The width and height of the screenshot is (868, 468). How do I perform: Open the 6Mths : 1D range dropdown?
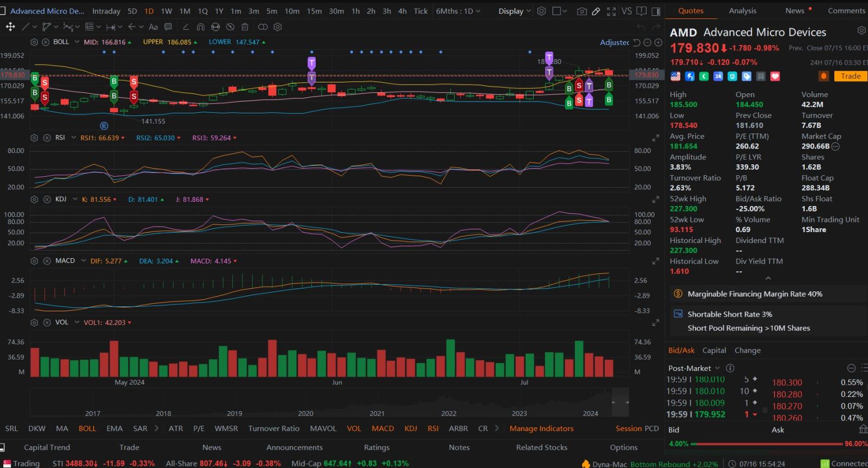pyautogui.click(x=458, y=11)
